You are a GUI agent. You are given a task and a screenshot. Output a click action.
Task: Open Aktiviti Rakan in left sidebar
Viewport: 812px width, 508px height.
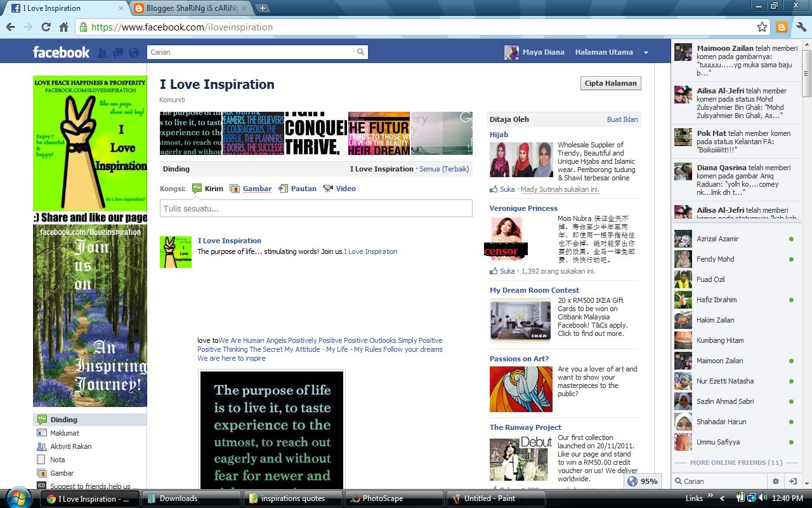pyautogui.click(x=89, y=446)
